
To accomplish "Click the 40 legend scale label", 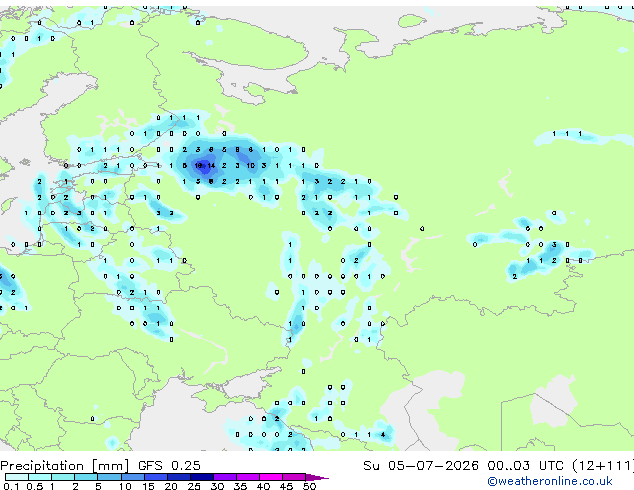I will [x=263, y=486].
